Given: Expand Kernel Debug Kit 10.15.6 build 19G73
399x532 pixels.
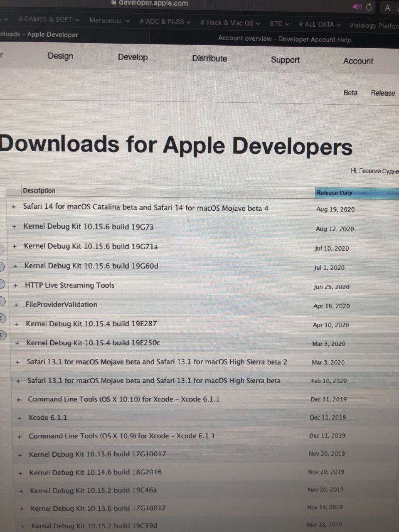Looking at the screenshot, I should click(x=14, y=227).
